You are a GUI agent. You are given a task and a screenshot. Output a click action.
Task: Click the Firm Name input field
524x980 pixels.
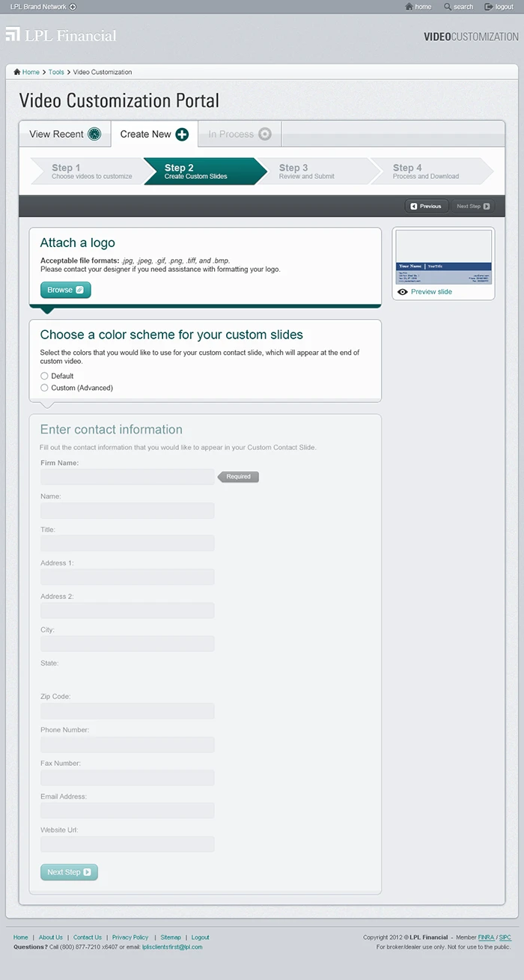click(127, 477)
